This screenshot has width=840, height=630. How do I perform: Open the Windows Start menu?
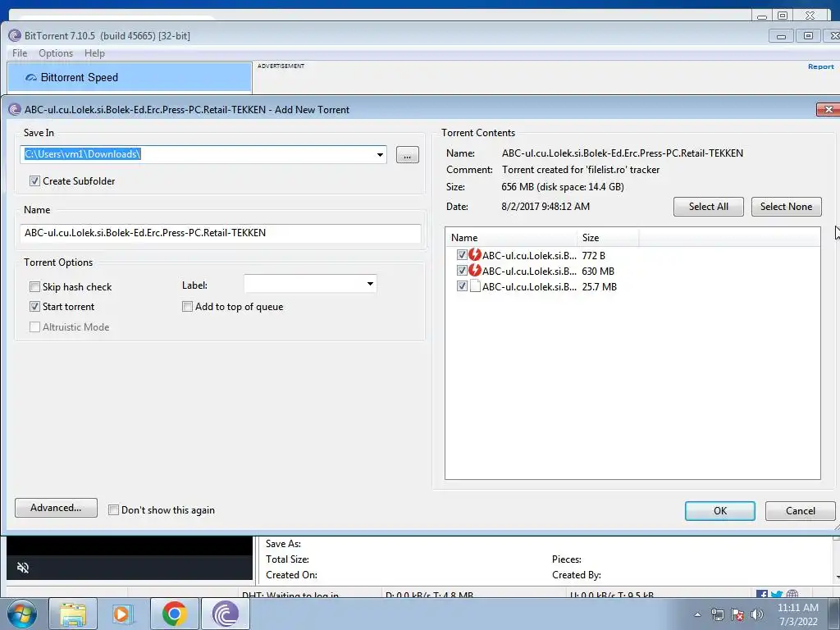coord(22,614)
